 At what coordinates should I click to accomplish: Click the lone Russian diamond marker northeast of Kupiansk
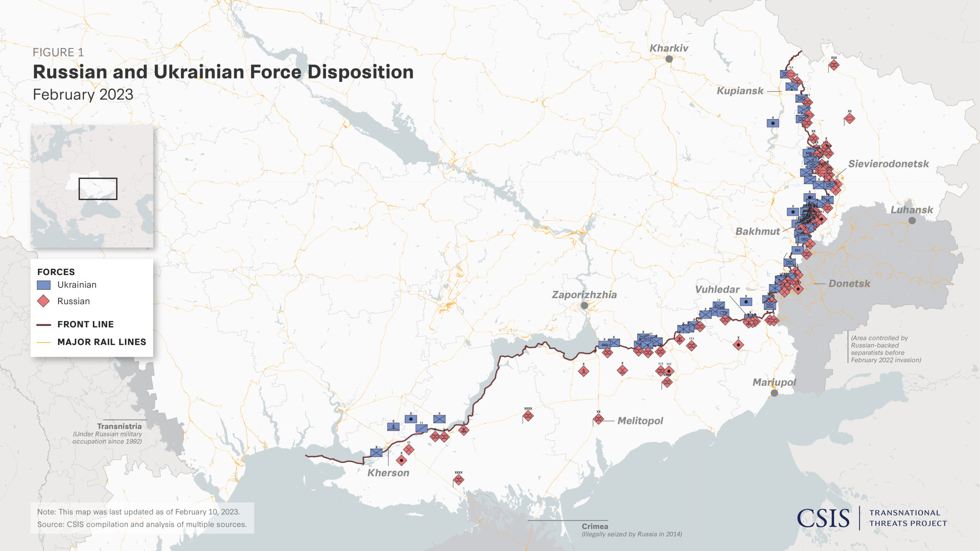(834, 65)
